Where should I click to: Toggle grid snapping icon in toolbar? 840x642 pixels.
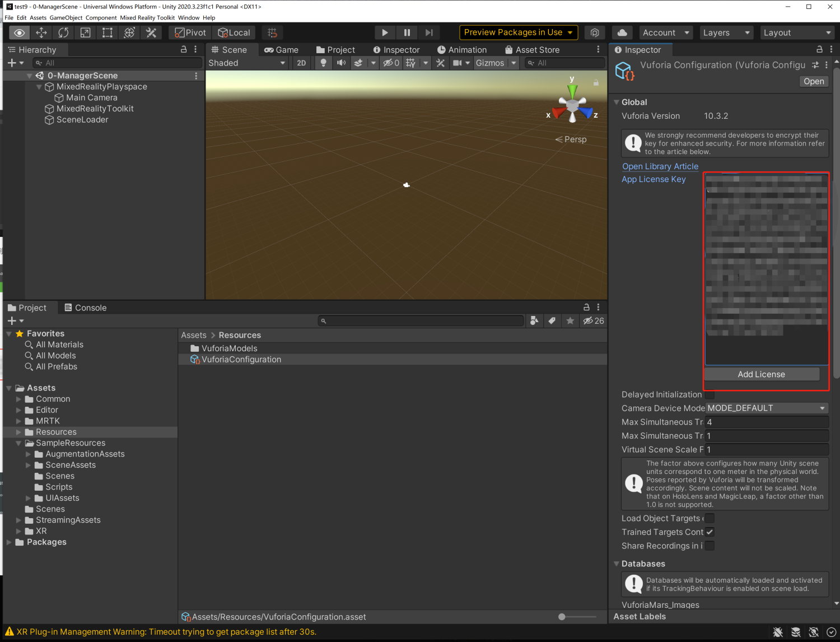[x=272, y=32]
